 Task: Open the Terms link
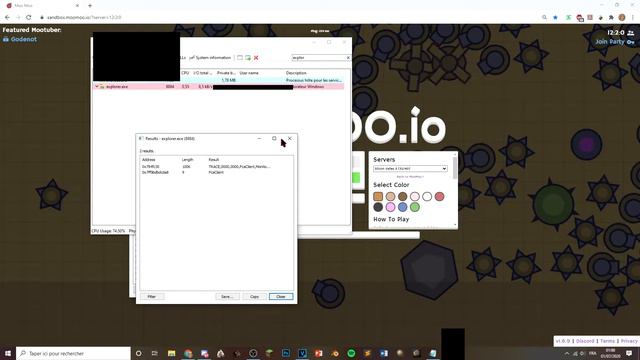coord(607,341)
